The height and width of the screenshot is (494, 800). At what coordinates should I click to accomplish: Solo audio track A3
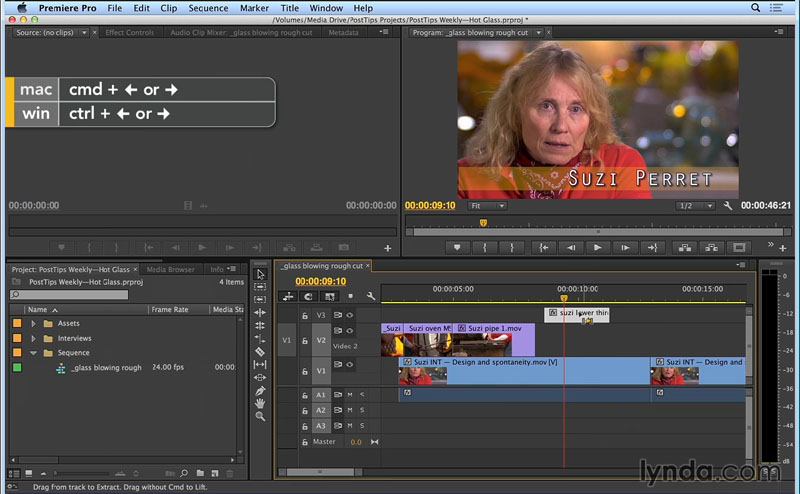pos(362,426)
